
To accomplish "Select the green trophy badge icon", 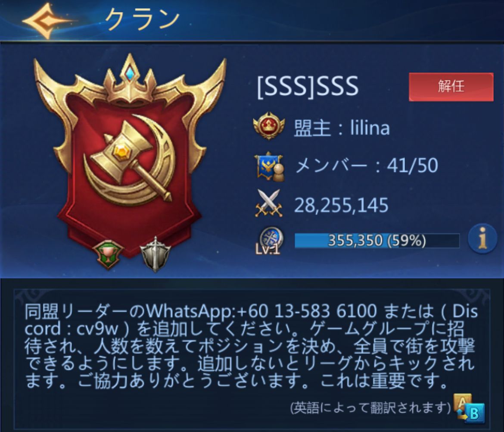I will point(108,254).
